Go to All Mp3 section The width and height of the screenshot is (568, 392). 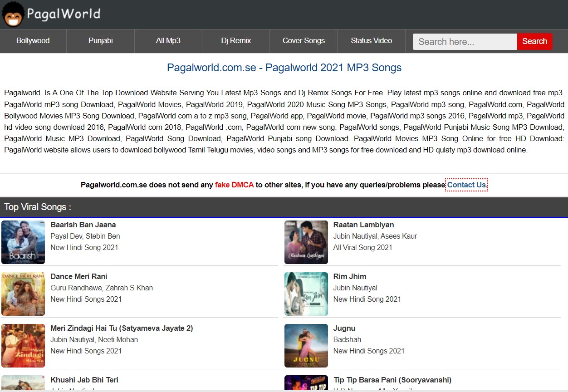coord(168,41)
